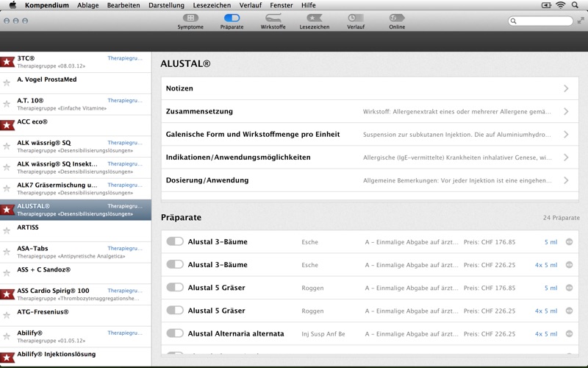Click Roggen in CHF 176.85 Gräser row
Screen dimensions: 588x368
[x=312, y=288]
